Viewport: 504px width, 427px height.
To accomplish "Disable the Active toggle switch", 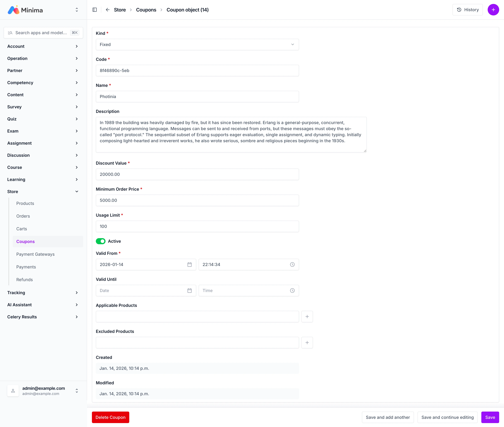I will click(101, 241).
